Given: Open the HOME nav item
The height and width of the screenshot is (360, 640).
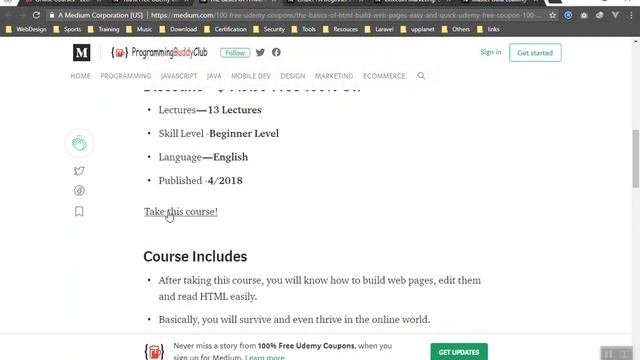Looking at the screenshot, I should (80, 76).
